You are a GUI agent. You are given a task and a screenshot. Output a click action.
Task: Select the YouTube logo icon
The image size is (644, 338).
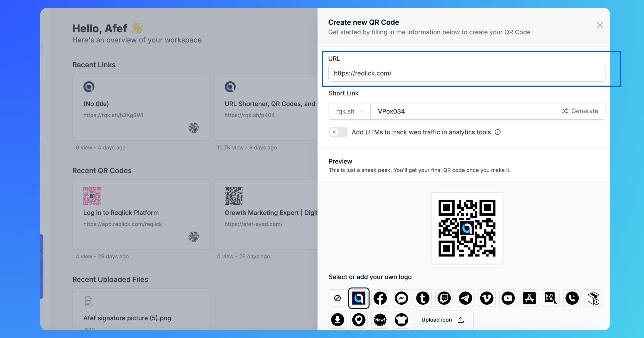(x=508, y=298)
